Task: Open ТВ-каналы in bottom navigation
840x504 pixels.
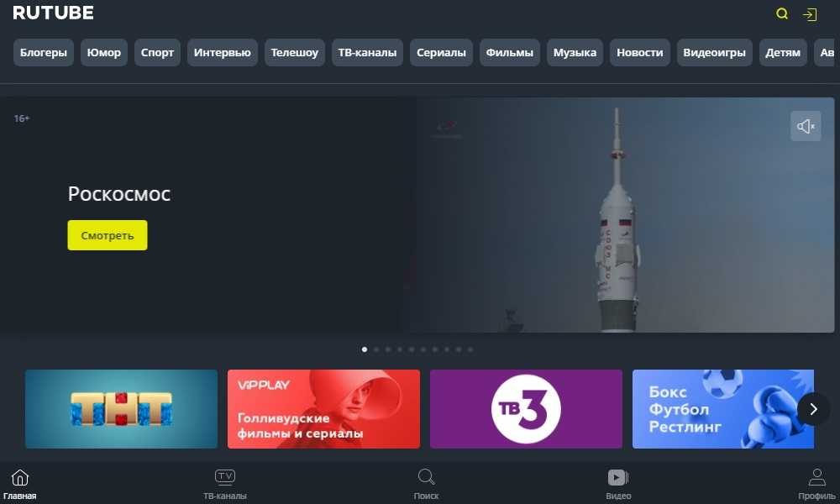Action: pos(225,484)
